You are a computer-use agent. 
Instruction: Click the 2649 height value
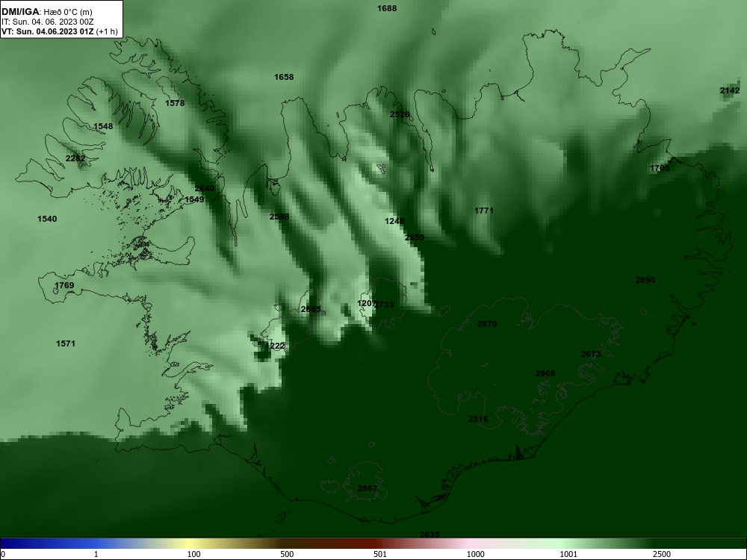coord(205,188)
